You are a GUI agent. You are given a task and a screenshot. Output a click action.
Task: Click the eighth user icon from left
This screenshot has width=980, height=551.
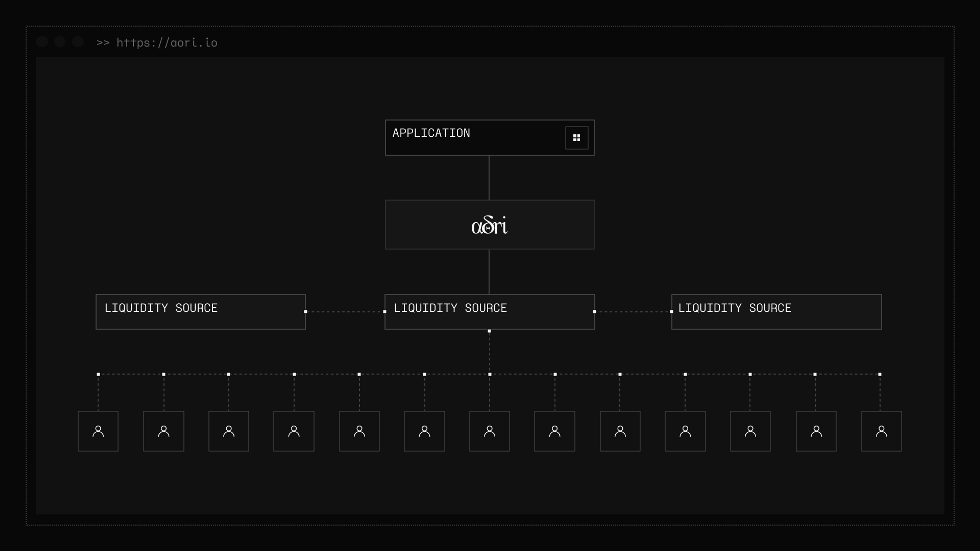[555, 431]
